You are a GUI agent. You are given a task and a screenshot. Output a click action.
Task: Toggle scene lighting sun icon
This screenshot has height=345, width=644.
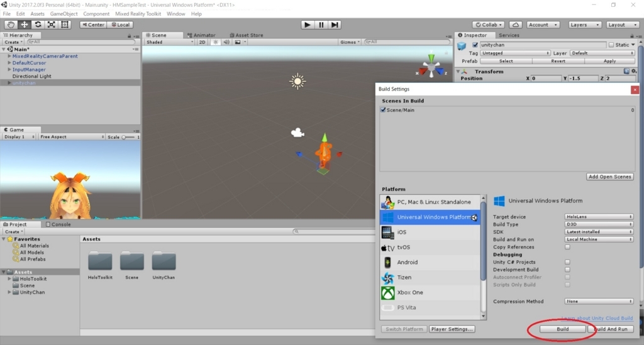coord(215,42)
